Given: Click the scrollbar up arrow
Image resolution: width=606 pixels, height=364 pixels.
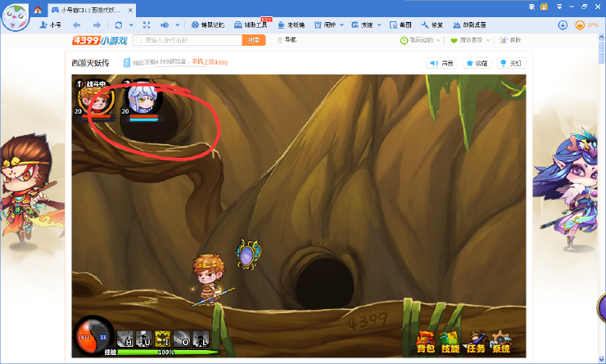Looking at the screenshot, I should pos(601,37).
